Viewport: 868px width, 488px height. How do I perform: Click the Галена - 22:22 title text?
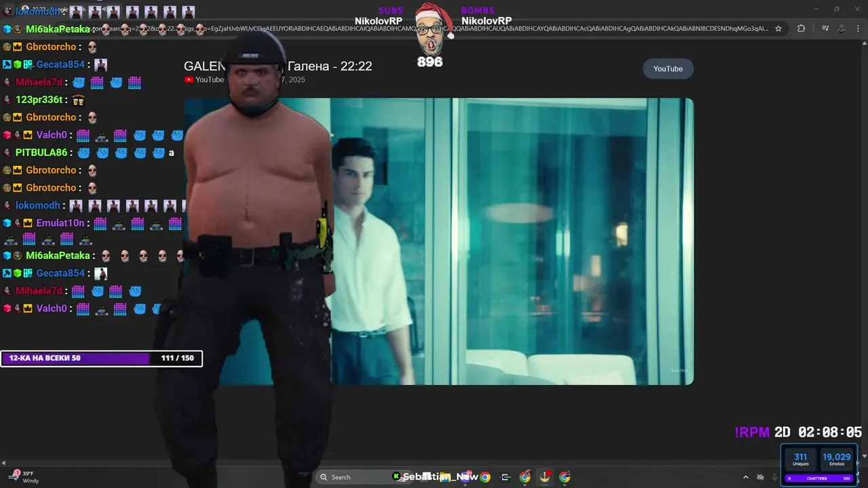point(330,66)
